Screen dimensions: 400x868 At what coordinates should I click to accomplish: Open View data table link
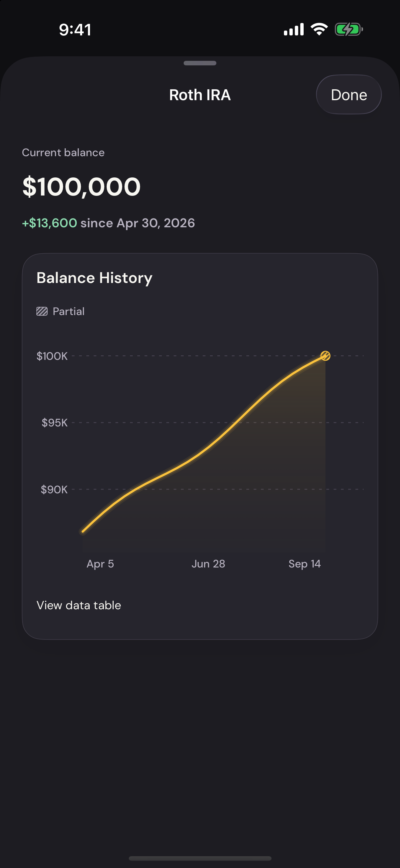point(78,605)
